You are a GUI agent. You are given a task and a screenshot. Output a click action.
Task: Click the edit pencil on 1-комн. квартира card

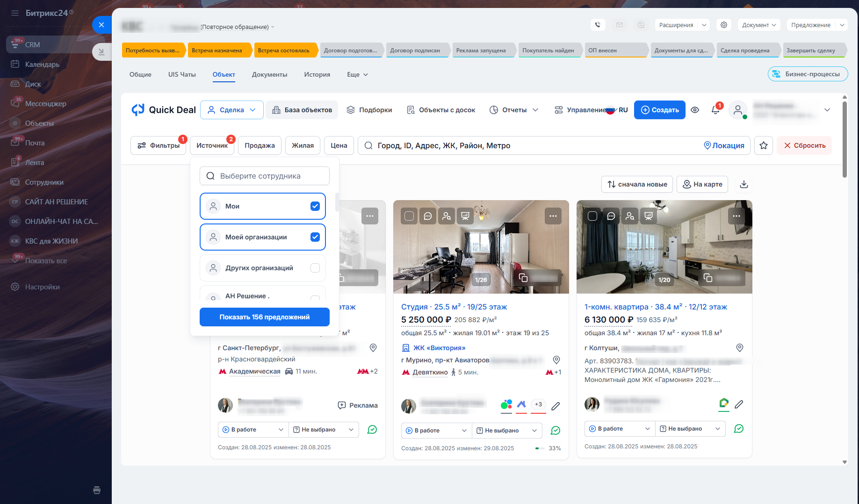coord(739,404)
